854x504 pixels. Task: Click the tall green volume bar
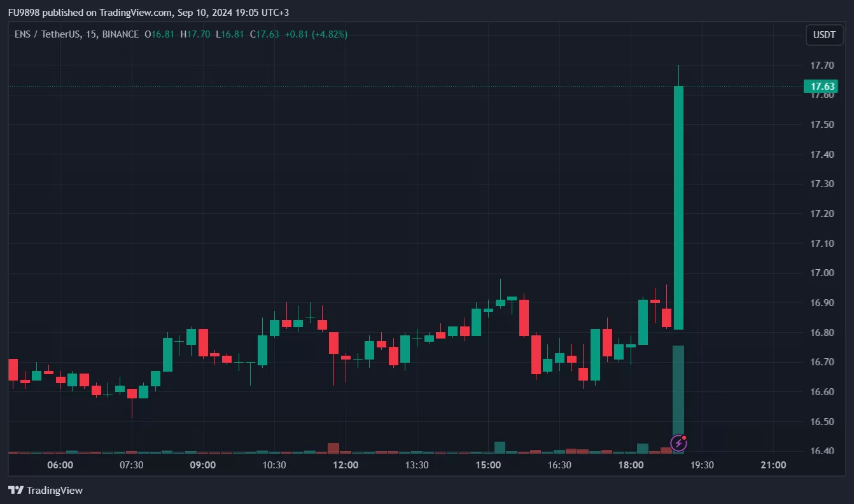click(x=678, y=395)
